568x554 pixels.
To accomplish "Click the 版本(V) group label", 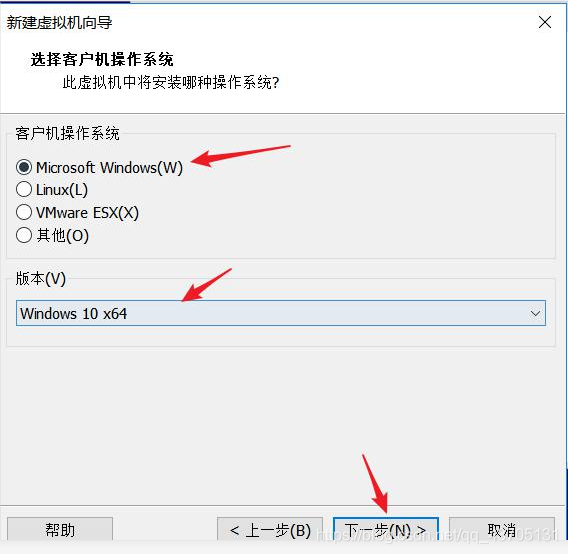I will point(41,279).
